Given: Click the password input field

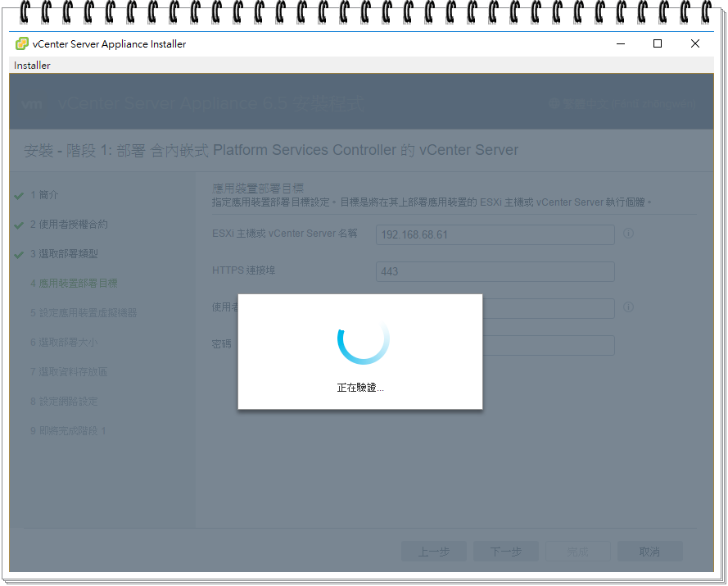Looking at the screenshot, I should point(549,345).
